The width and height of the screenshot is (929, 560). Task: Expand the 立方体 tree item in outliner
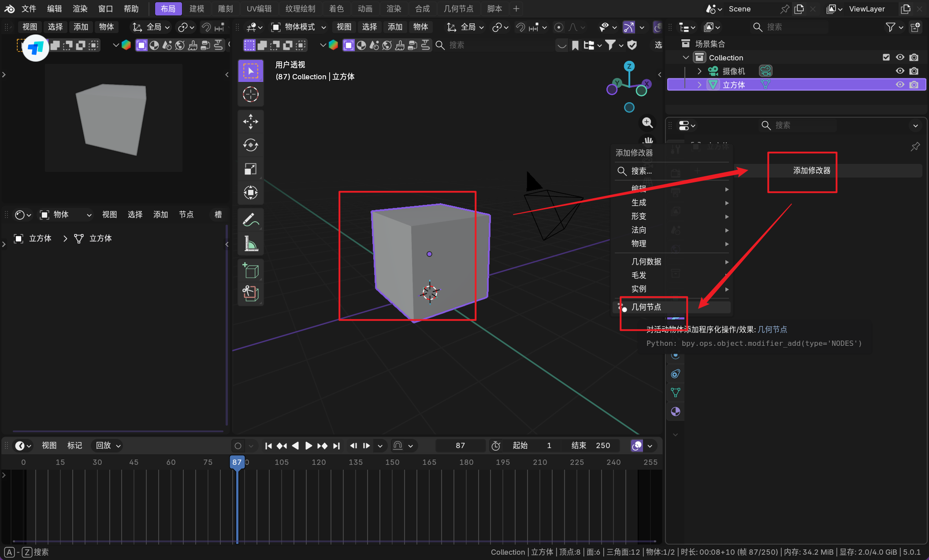click(699, 85)
